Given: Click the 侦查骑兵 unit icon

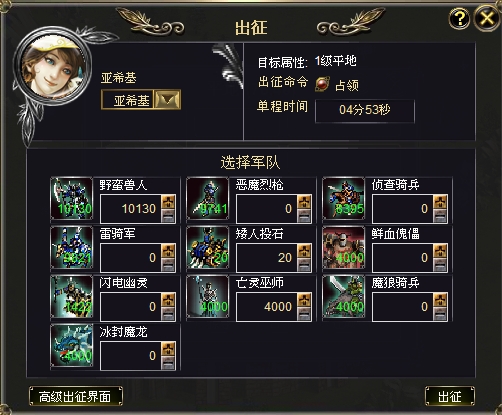Looking at the screenshot, I should tap(344, 199).
